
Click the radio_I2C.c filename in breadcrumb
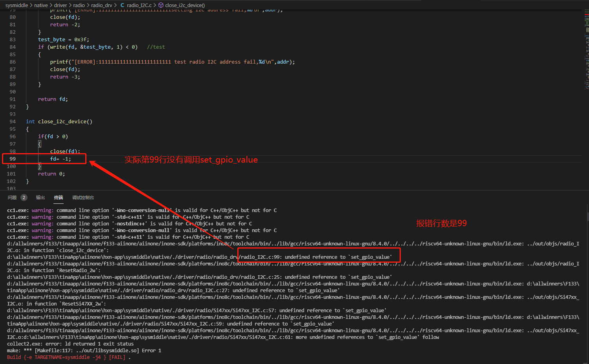(139, 5)
